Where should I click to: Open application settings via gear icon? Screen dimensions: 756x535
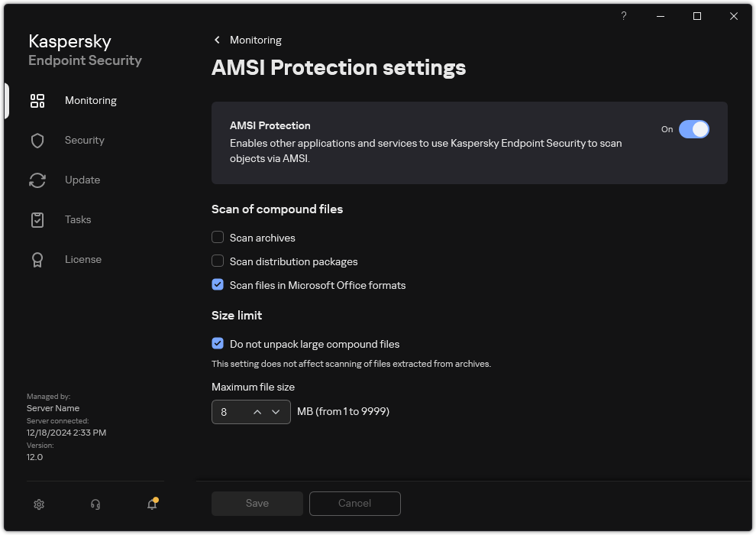(x=38, y=504)
